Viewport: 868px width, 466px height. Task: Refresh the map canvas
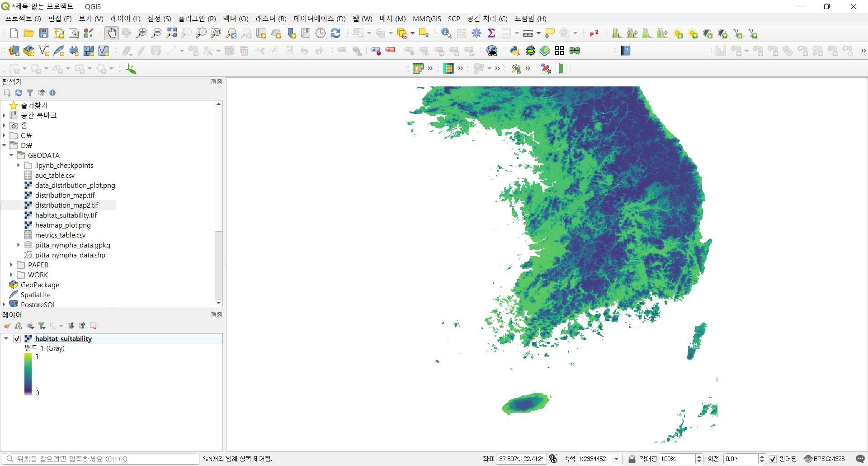335,33
